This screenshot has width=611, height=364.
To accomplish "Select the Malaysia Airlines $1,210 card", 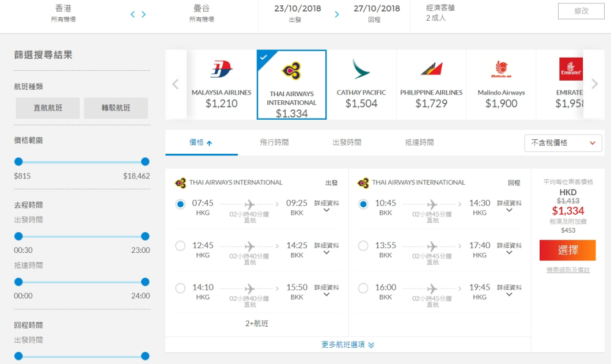I will (221, 85).
